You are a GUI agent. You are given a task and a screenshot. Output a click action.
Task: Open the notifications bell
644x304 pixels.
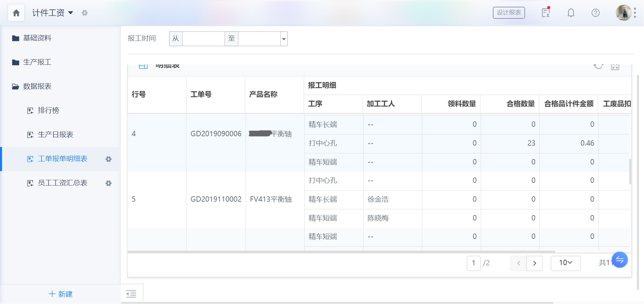[x=571, y=13]
